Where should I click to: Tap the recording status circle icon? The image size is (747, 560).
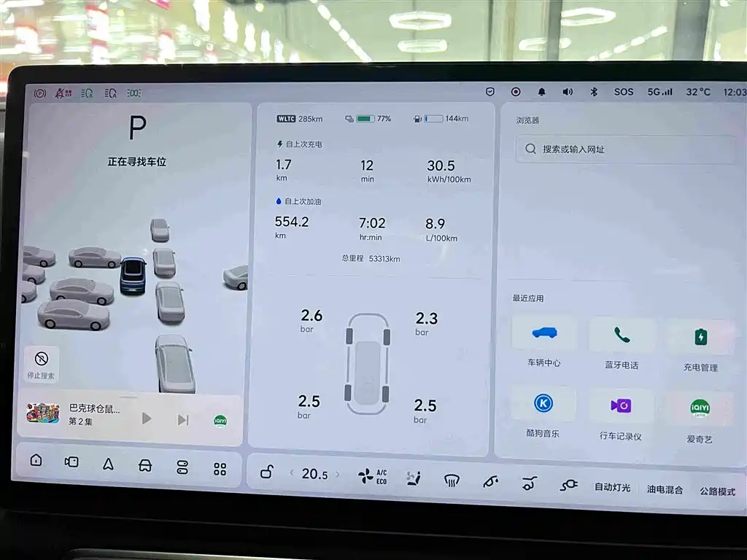(x=516, y=91)
